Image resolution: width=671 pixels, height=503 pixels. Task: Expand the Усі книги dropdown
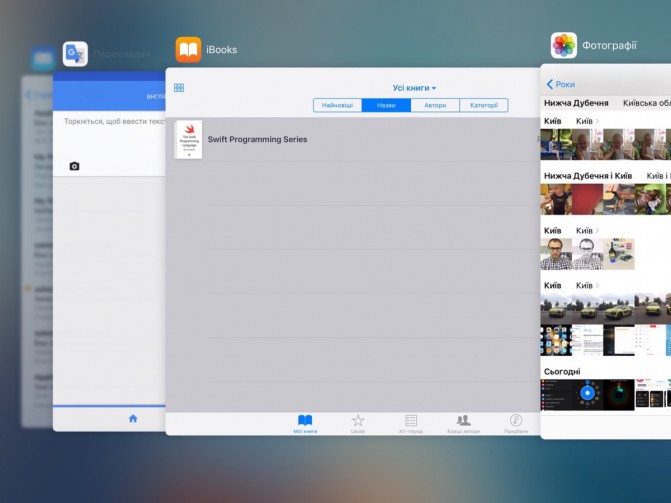click(414, 88)
